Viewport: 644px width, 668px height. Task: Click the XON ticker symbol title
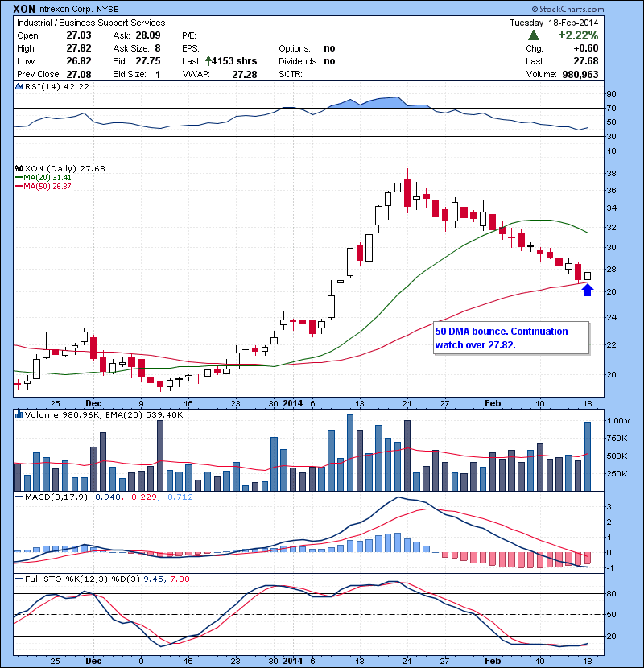click(24, 9)
